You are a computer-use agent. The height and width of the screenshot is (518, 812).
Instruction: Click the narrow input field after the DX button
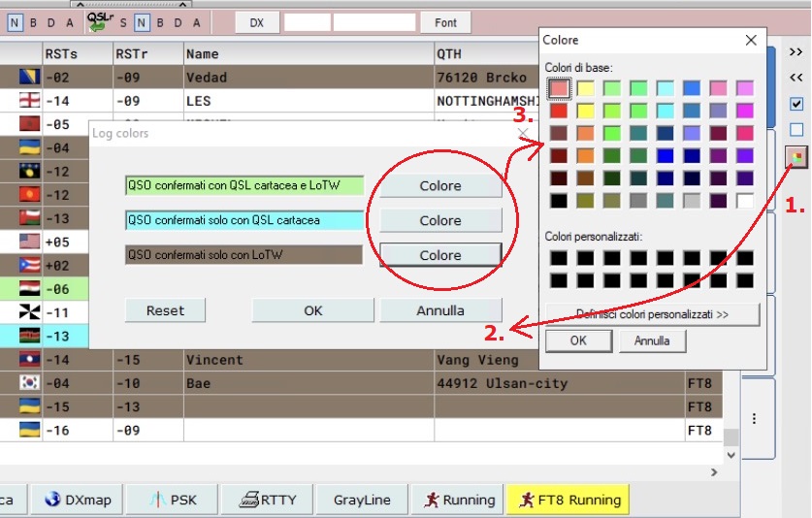coord(308,22)
